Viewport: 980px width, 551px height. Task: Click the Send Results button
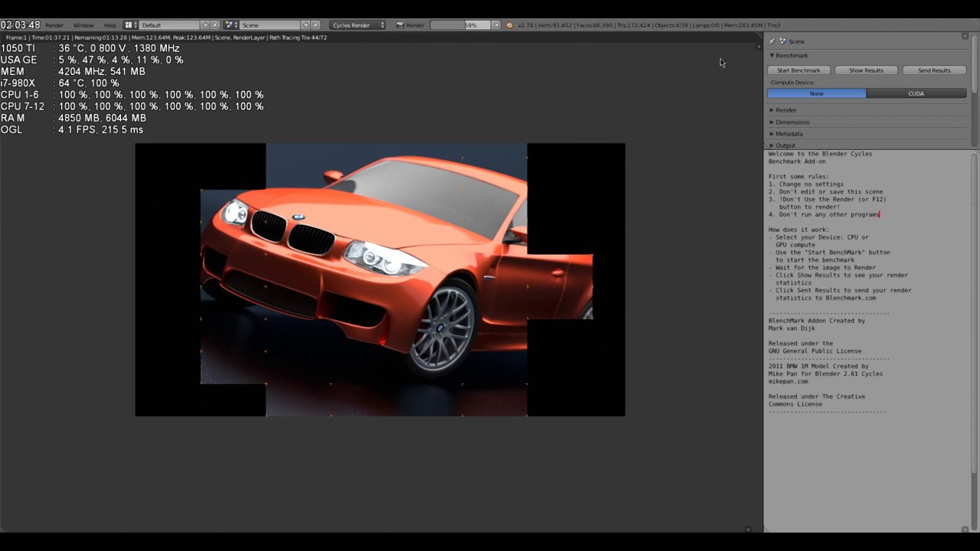pyautogui.click(x=934, y=70)
